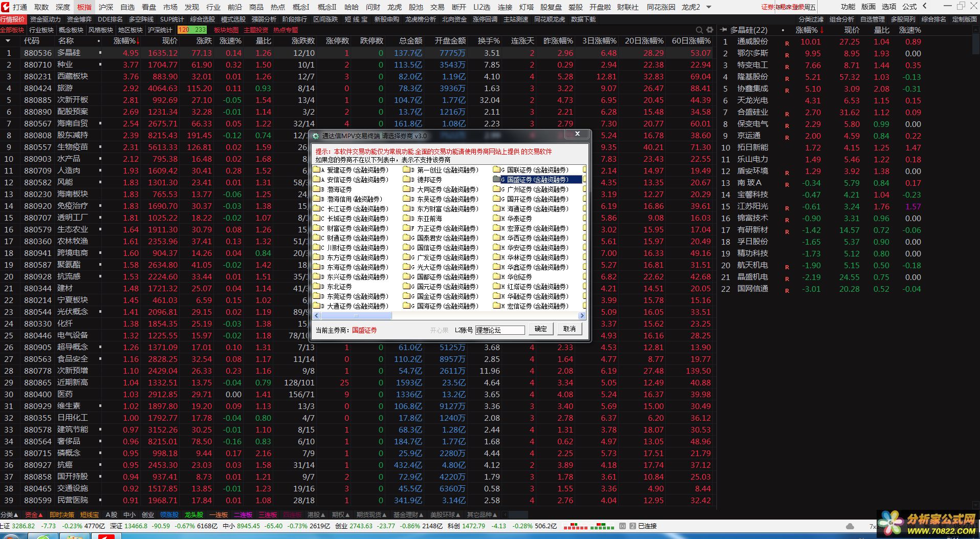Open the header dropdown triangle above row numbers
This screenshot has height=539, width=980.
[8, 40]
